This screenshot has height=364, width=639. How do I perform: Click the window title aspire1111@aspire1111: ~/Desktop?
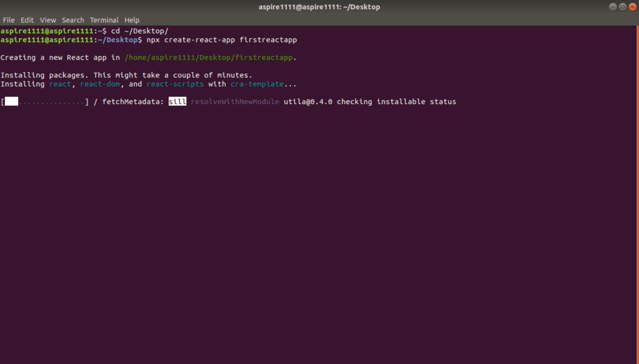coord(319,7)
